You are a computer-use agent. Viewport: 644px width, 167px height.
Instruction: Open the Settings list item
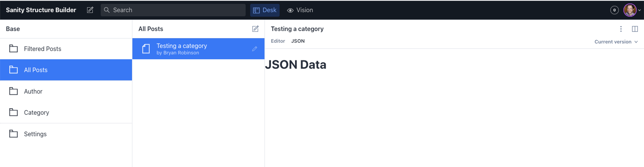coord(66,134)
